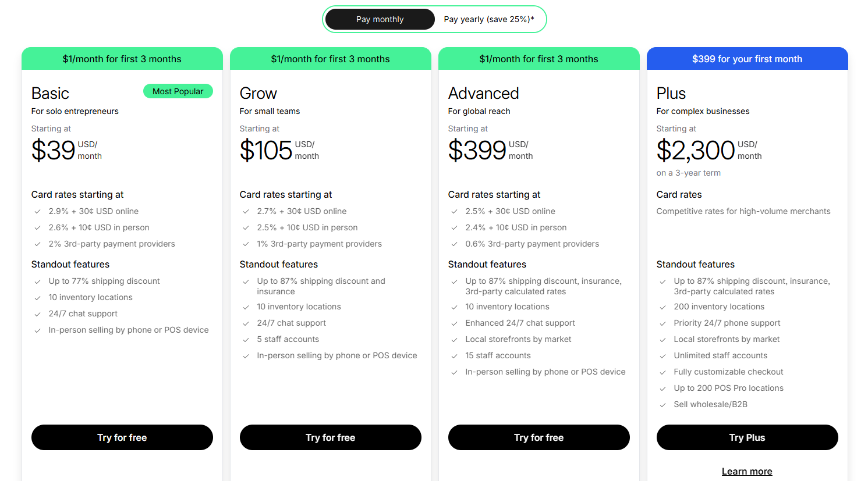
Task: Click the checkmark beside "24/7 chat support" under Basic
Action: pyautogui.click(x=37, y=313)
